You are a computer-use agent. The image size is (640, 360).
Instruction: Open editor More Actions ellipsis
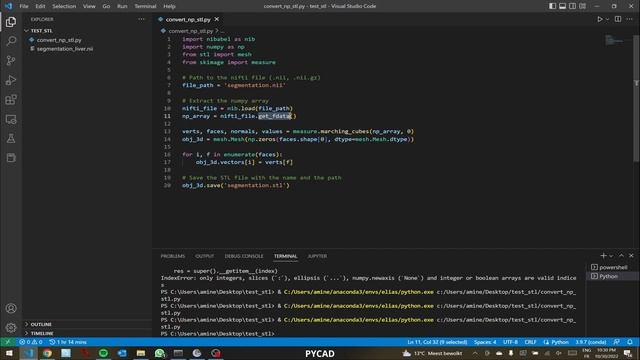click(x=629, y=19)
